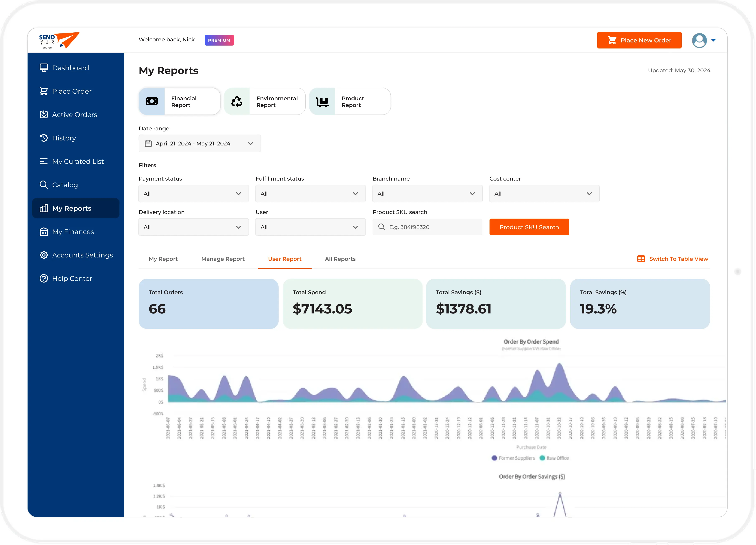Expand the Branch name dropdown
756x545 pixels.
[x=427, y=194]
